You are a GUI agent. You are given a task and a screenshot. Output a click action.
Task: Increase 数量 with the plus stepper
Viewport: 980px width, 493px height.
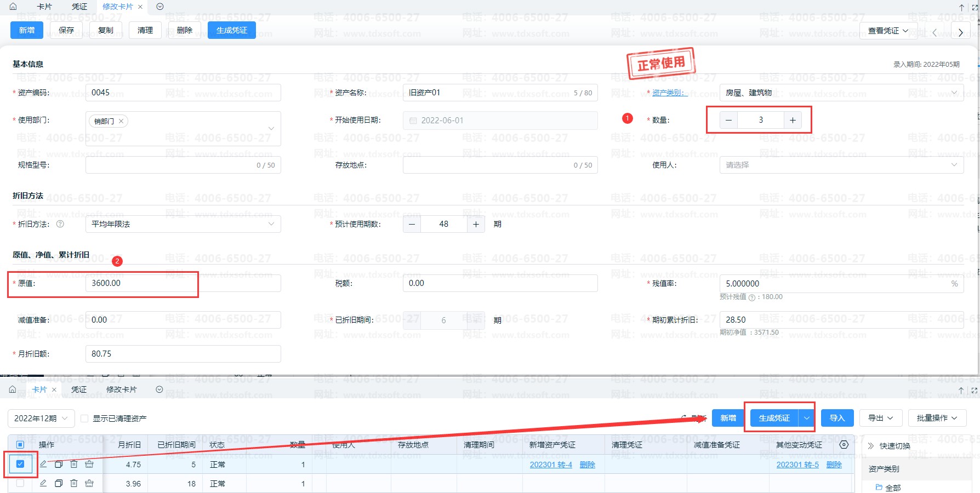point(793,120)
